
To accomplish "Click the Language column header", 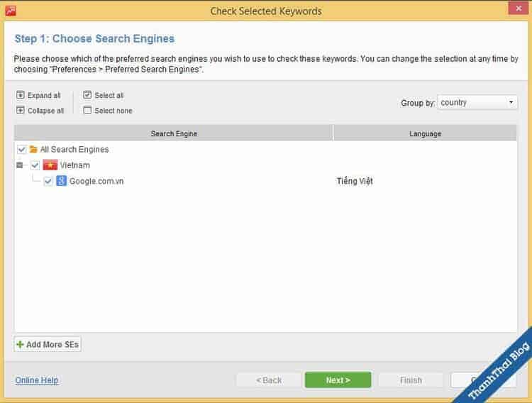I will click(x=425, y=133).
